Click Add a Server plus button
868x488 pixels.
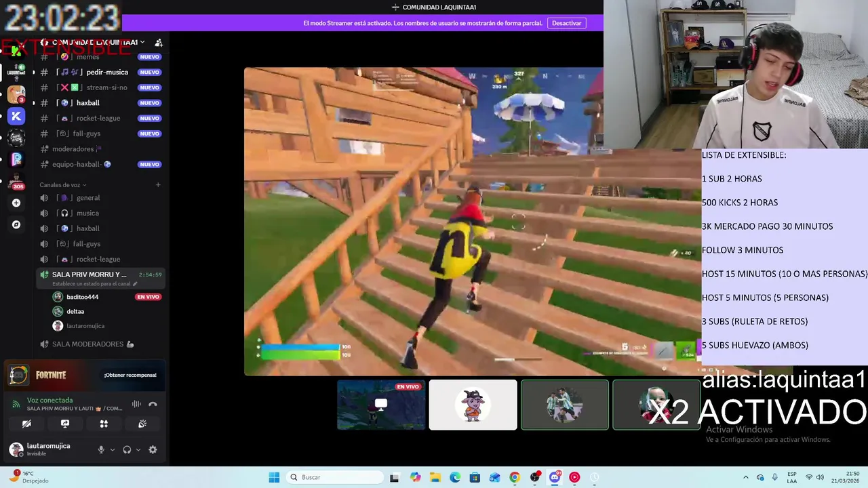click(x=16, y=203)
